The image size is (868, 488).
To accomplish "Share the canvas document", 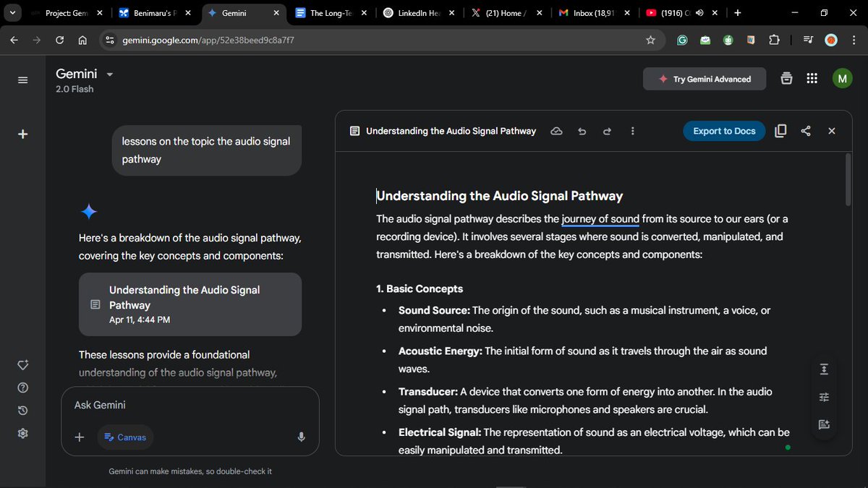I will (x=806, y=131).
